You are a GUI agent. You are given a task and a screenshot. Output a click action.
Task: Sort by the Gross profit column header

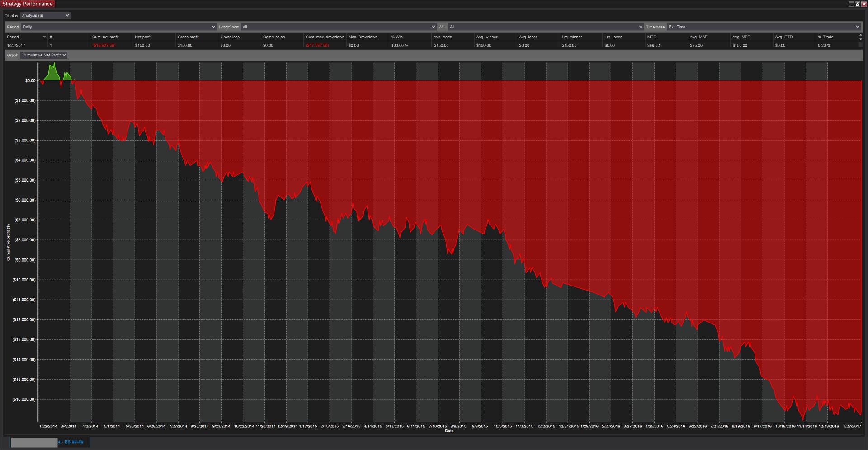click(197, 37)
